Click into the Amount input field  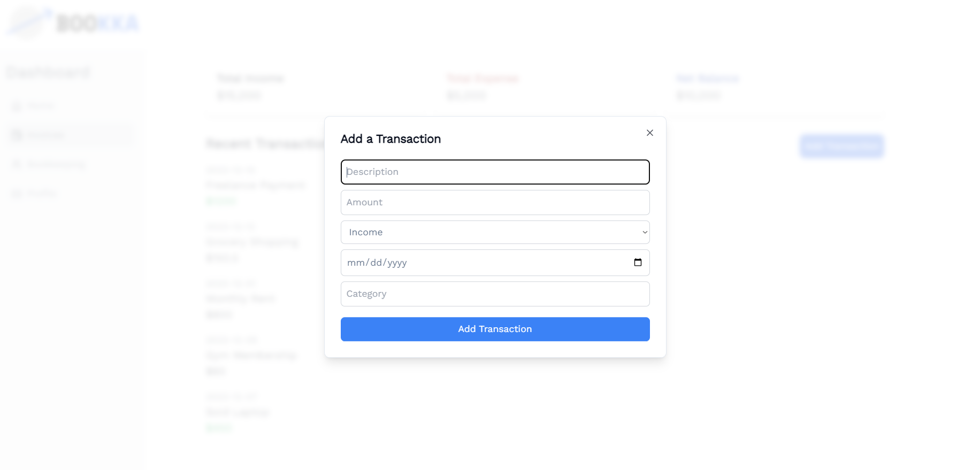tap(495, 202)
